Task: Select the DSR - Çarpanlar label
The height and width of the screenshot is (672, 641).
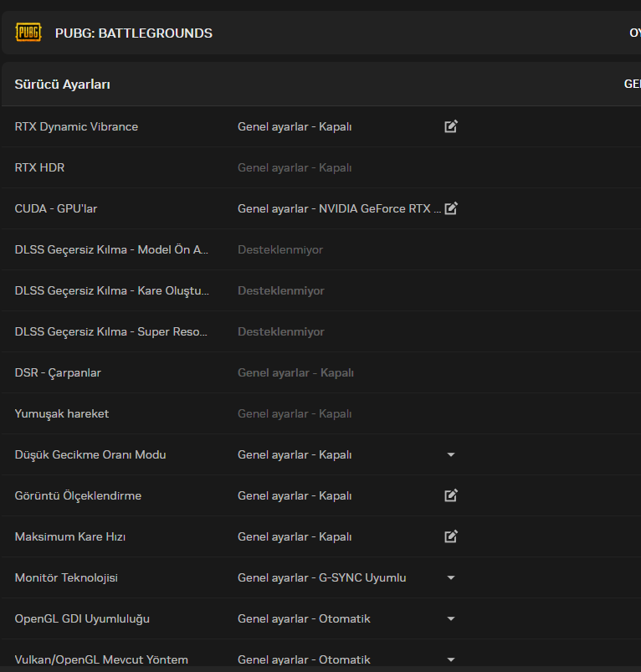Action: click(58, 373)
